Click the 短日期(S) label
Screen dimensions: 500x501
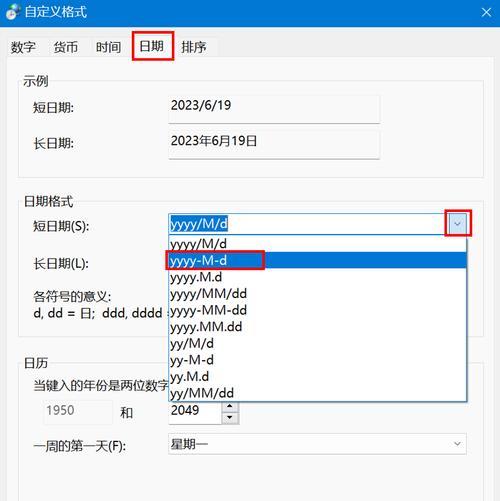point(61,226)
